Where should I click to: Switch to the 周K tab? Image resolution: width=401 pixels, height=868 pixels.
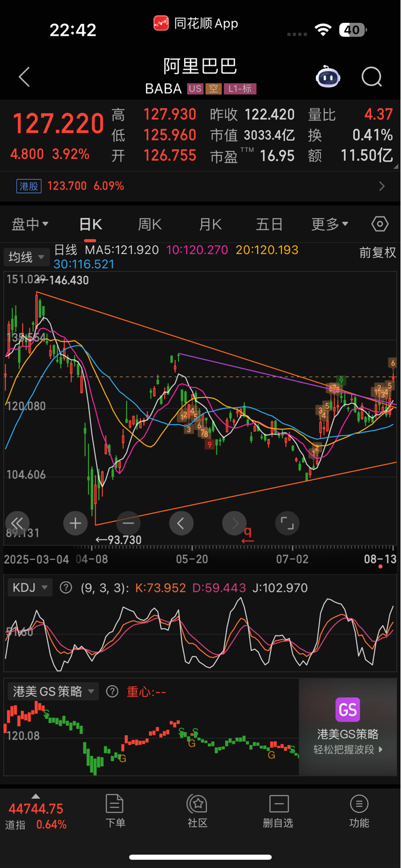[x=150, y=224]
